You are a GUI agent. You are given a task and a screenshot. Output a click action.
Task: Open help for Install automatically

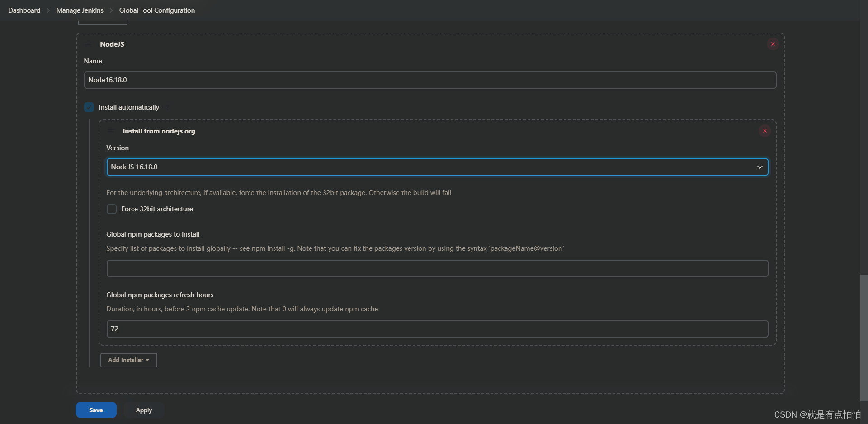[169, 107]
